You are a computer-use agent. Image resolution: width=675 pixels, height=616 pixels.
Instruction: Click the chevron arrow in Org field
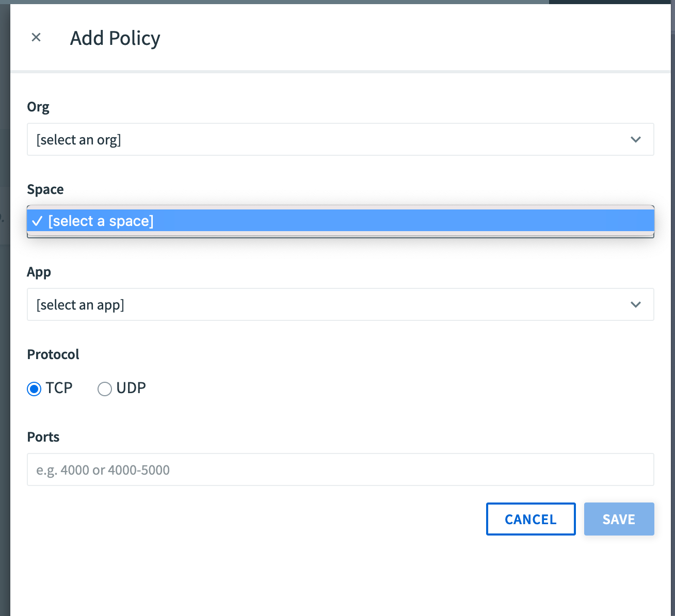(x=635, y=139)
